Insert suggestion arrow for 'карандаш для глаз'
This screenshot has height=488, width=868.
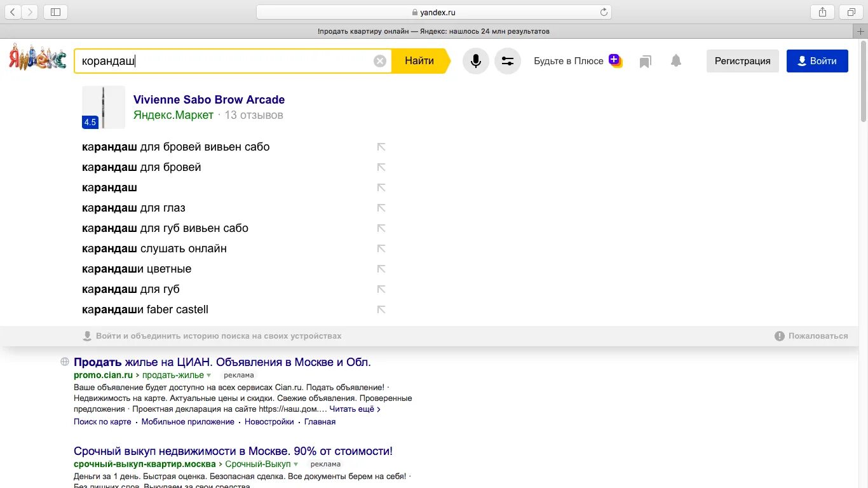pyautogui.click(x=381, y=208)
